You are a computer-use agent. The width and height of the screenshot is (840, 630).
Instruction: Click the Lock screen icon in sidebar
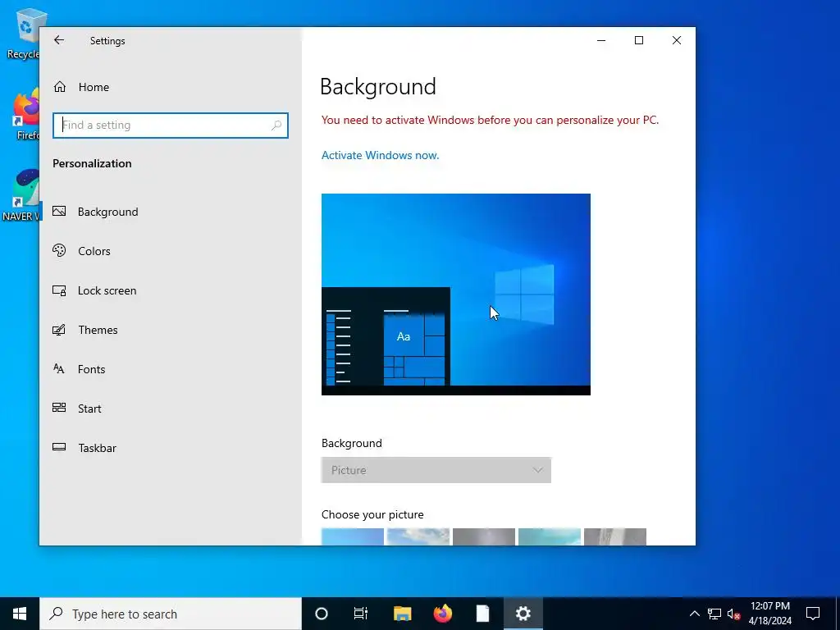[x=59, y=290]
